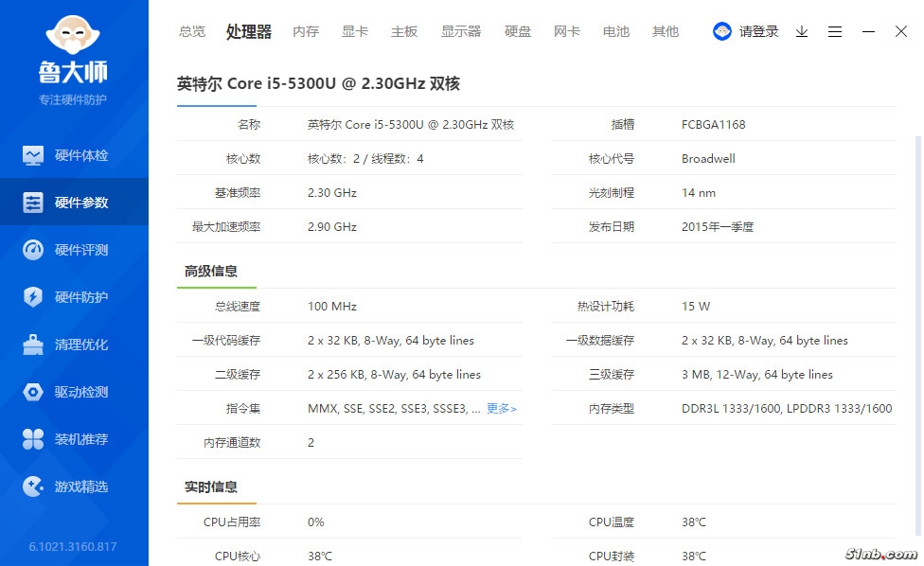Click the vertical scrollbar on the right
This screenshot has height=566, width=924.
tap(917, 336)
